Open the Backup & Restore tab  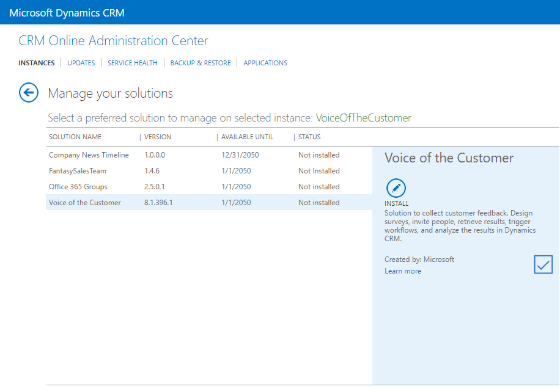tap(201, 63)
